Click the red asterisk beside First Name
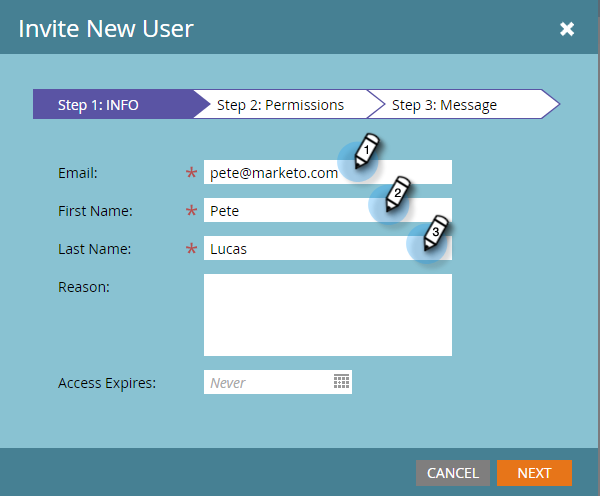 pos(191,210)
